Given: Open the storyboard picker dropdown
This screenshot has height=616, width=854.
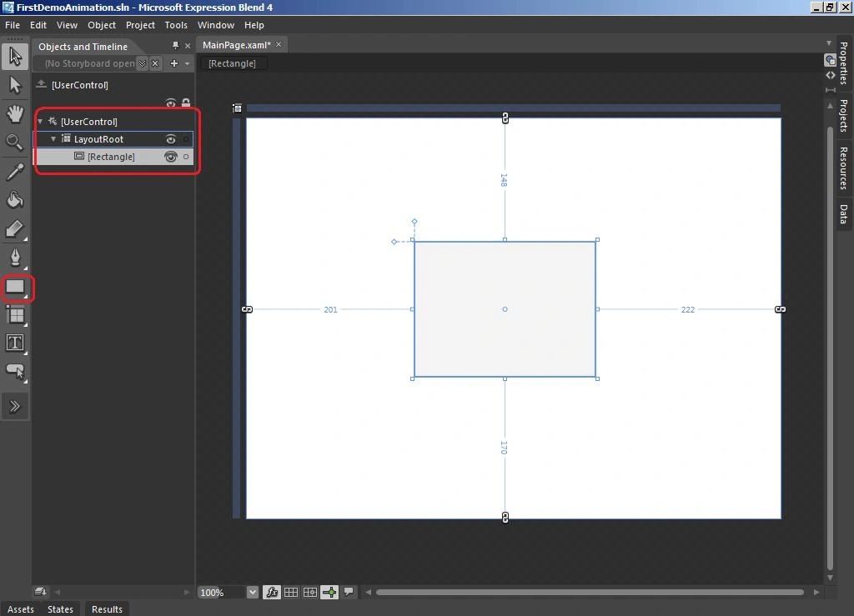Looking at the screenshot, I should pyautogui.click(x=142, y=63).
